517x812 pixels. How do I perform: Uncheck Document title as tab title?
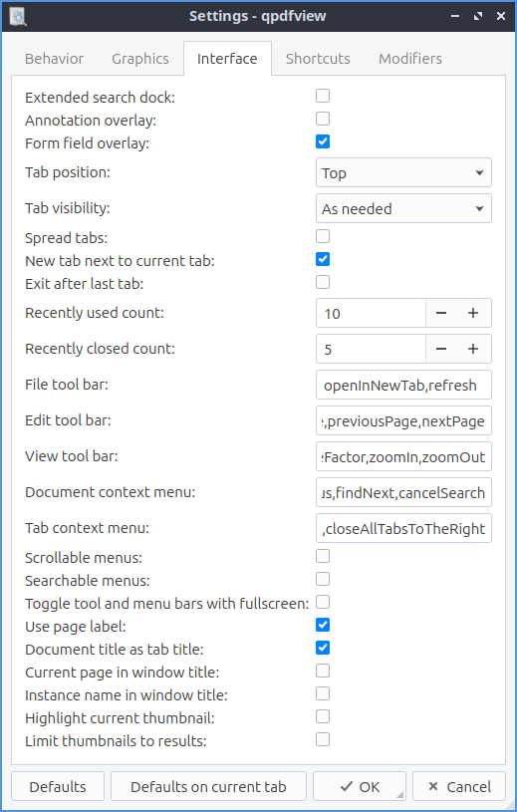click(x=323, y=648)
